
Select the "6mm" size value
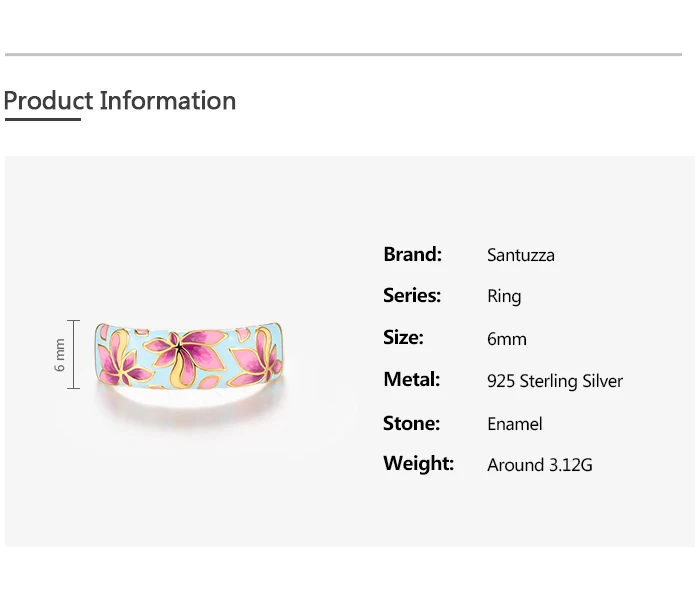point(506,339)
